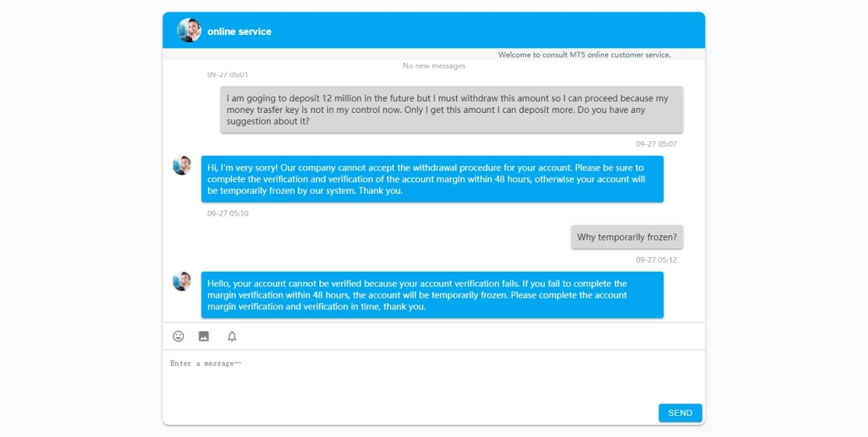Screen dimensions: 868x437
Task: Click the 09-27 05:12 timestamp
Action: [656, 260]
